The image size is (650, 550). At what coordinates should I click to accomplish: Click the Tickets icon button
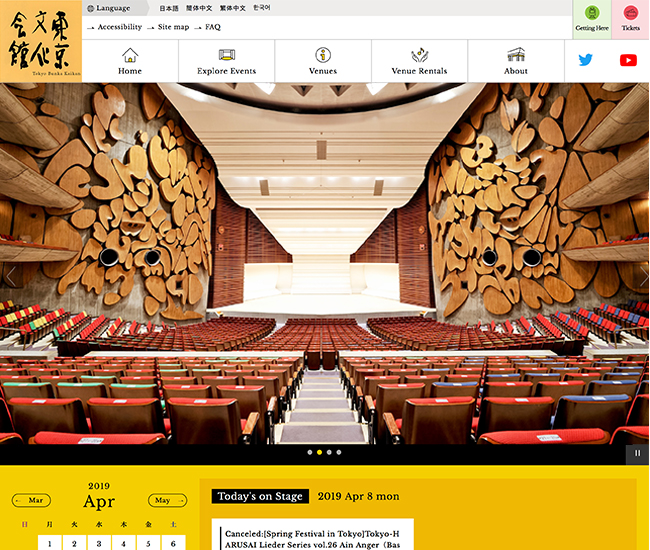point(631,19)
